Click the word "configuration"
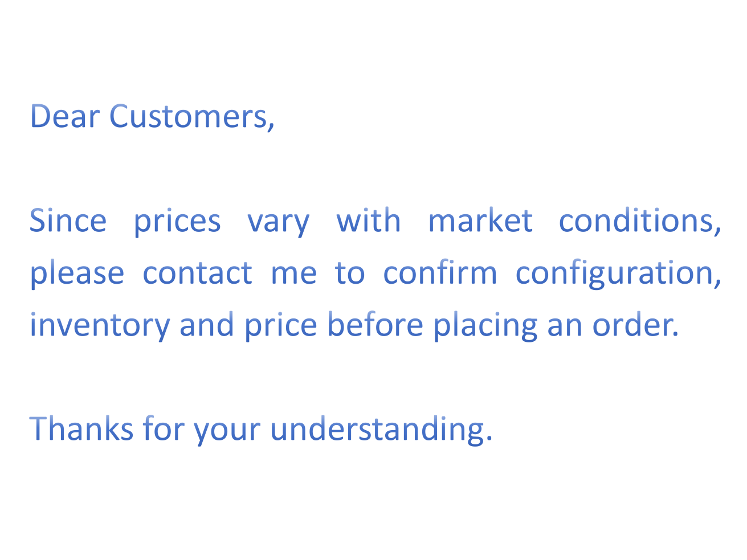 click(x=614, y=273)
